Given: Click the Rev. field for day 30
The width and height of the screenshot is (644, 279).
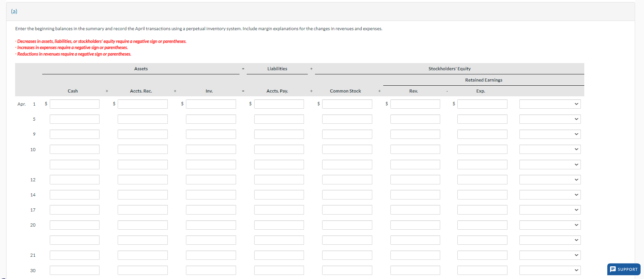Looking at the screenshot, I should coord(415,270).
